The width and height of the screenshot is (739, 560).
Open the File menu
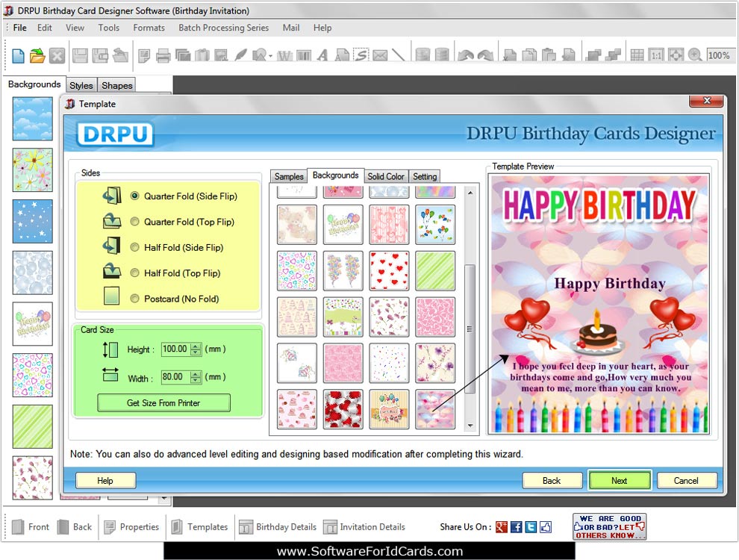coord(20,28)
